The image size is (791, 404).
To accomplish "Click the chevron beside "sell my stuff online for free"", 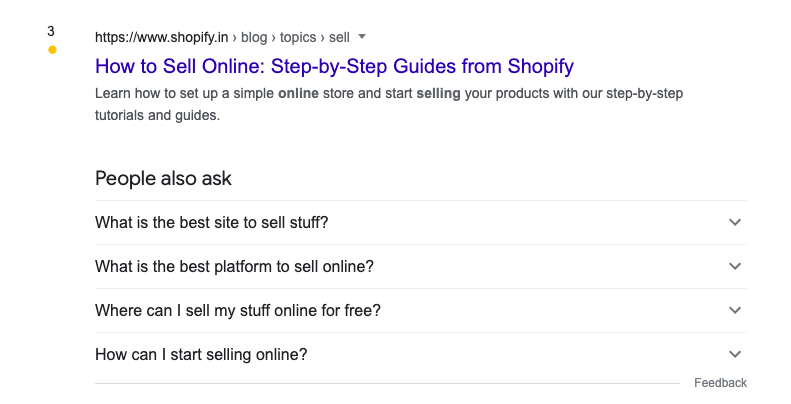I will (x=735, y=310).
